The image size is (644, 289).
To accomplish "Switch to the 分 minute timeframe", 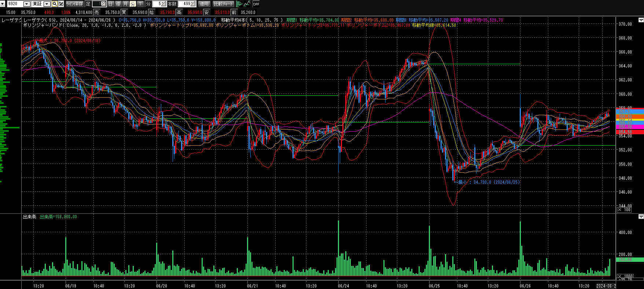I will pyautogui.click(x=133, y=4).
